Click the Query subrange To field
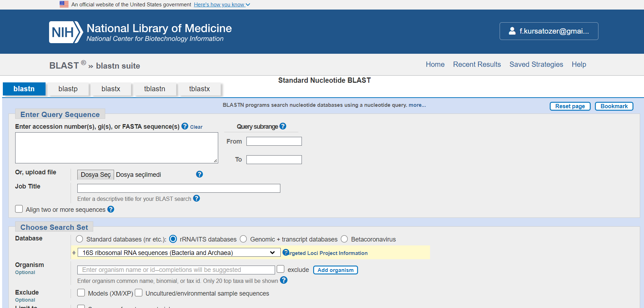 click(274, 160)
